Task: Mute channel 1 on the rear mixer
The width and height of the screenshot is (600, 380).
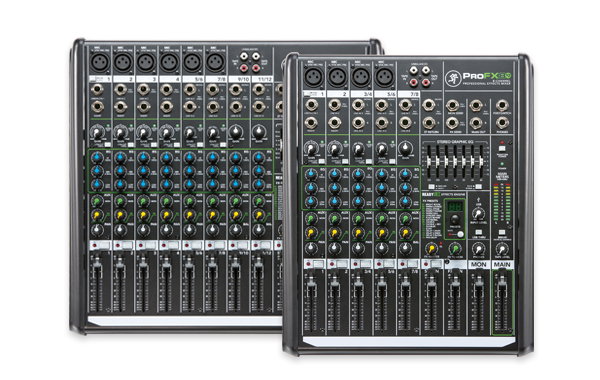Action: click(104, 245)
